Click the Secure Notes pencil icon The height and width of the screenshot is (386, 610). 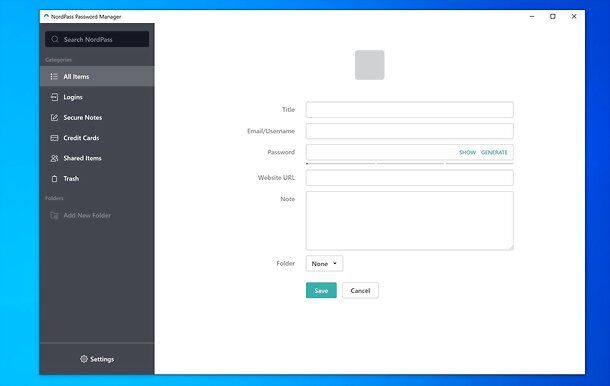54,118
